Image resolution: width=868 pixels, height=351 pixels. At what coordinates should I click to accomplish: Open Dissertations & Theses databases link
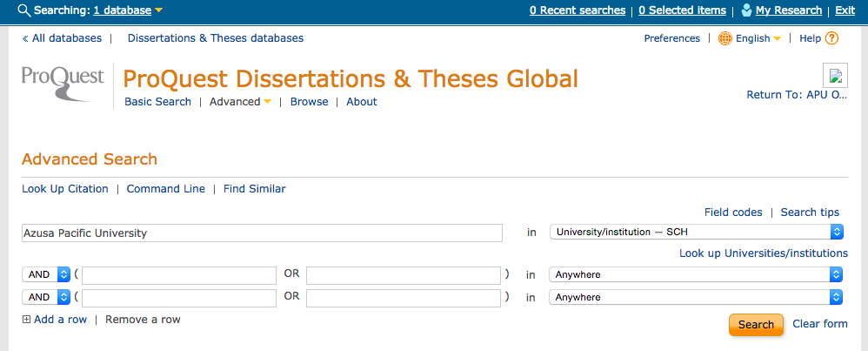[216, 38]
